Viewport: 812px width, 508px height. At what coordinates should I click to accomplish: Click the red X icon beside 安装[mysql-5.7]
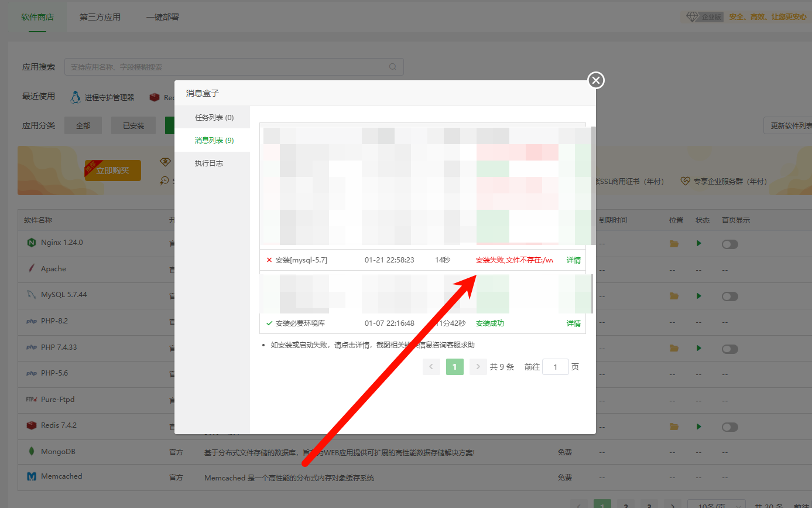tap(269, 260)
